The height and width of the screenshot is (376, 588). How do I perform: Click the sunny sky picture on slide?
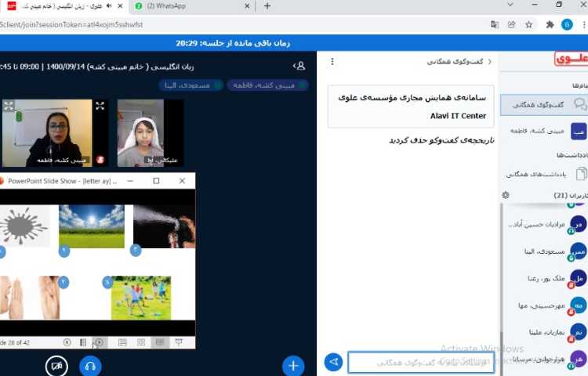pyautogui.click(x=92, y=226)
